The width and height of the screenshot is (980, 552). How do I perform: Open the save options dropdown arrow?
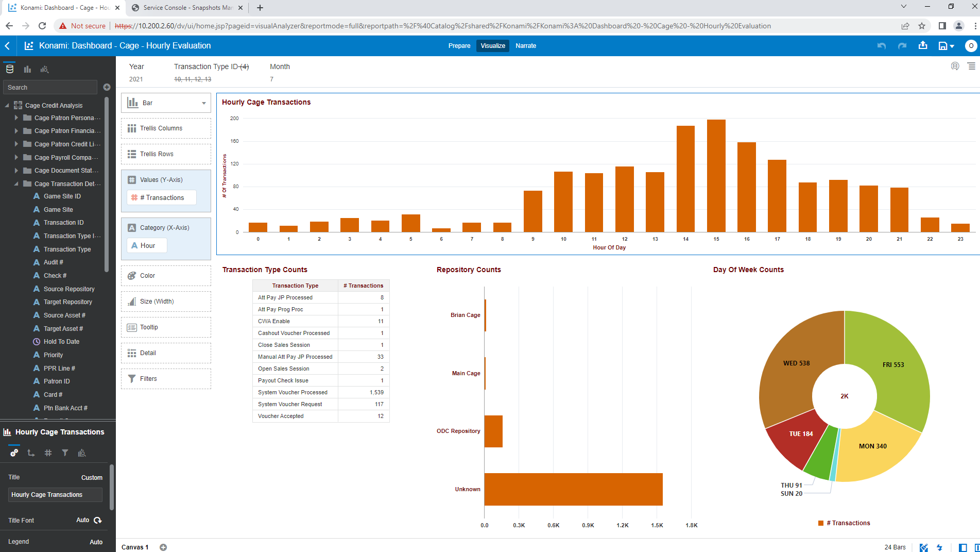[x=952, y=46]
